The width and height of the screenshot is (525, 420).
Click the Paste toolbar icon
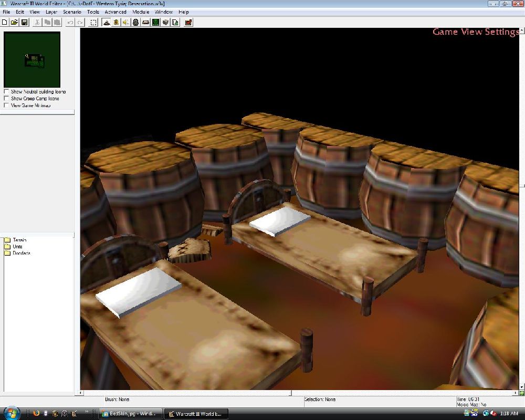click(x=57, y=23)
